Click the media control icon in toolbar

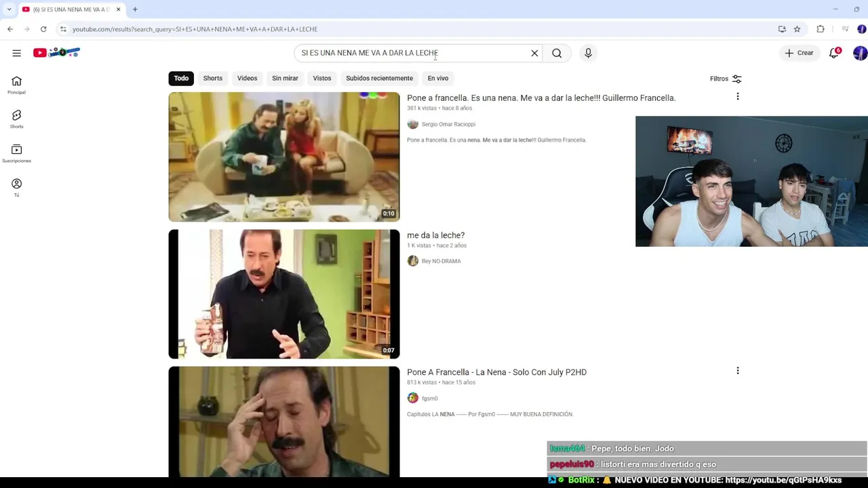845,29
